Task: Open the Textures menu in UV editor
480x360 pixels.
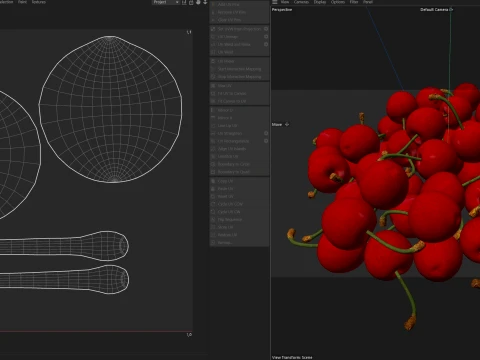Action: 39,2
